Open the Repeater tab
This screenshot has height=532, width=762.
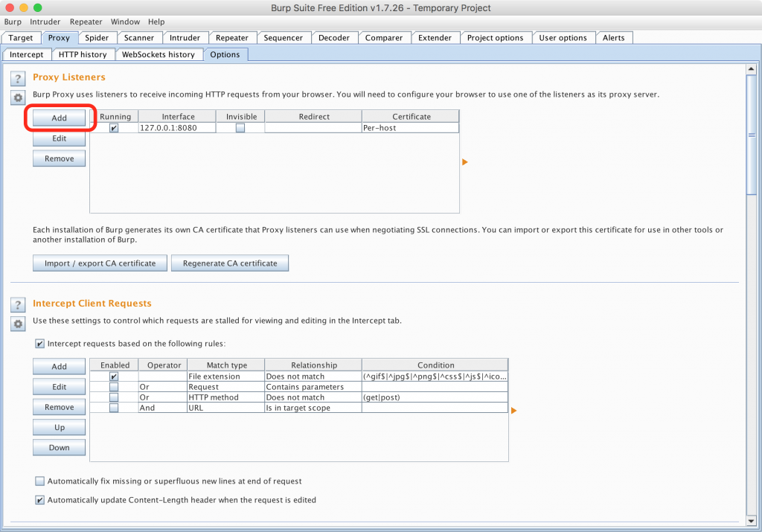[x=232, y=38]
